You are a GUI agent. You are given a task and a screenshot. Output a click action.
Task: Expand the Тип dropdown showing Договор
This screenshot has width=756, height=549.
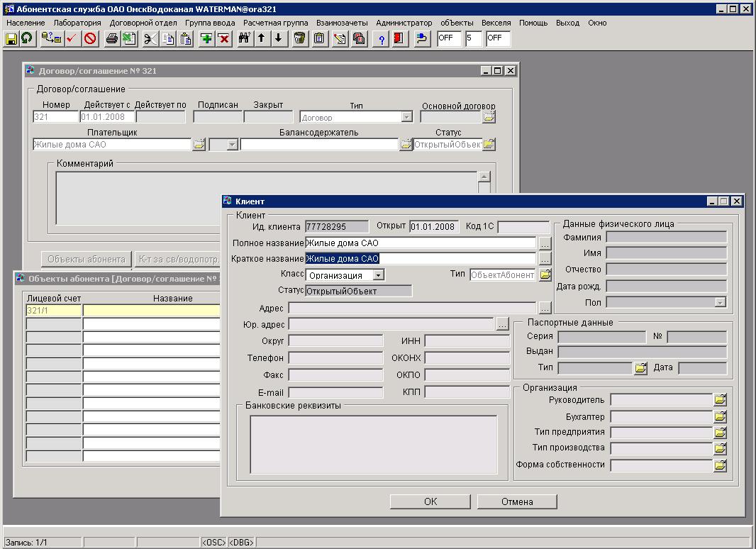pyautogui.click(x=406, y=117)
